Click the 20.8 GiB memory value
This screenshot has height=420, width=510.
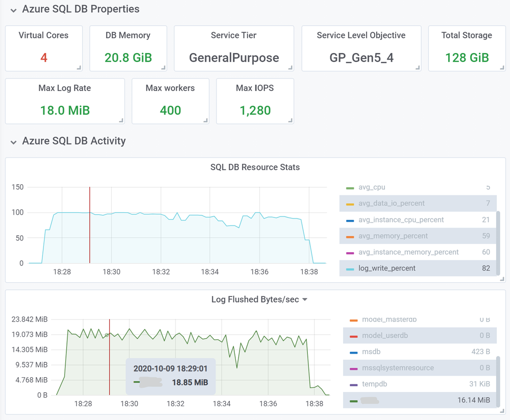tap(128, 58)
